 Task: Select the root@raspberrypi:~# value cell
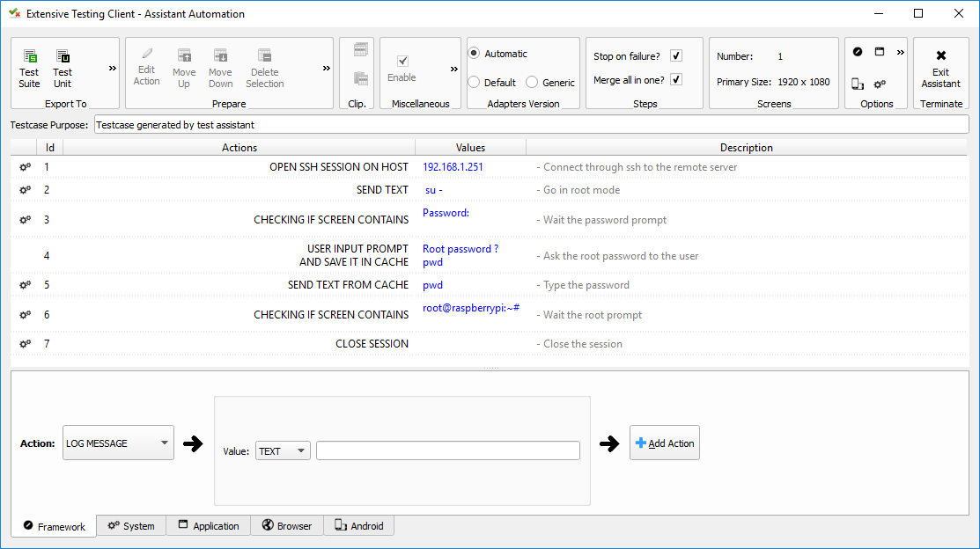[x=470, y=308]
